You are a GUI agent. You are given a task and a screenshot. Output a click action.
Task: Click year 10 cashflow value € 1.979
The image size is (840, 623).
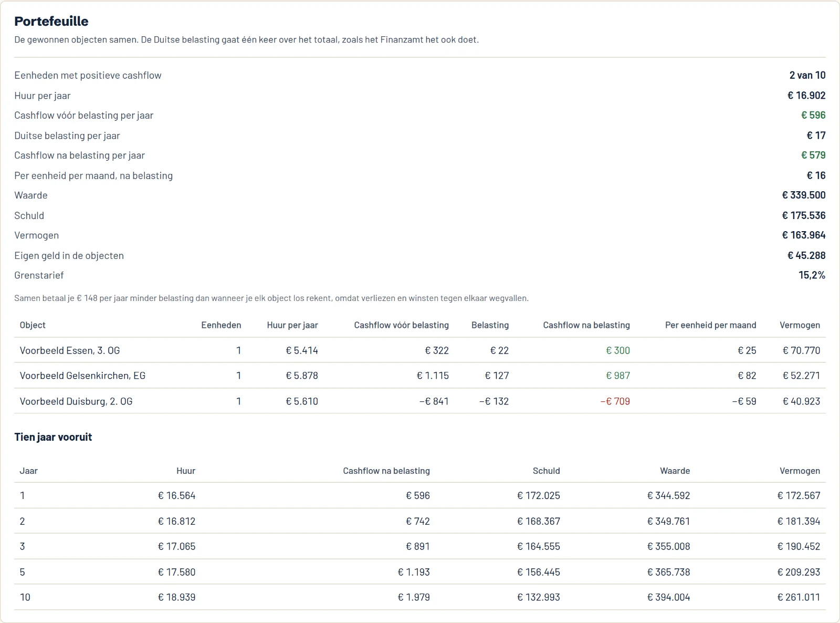[x=414, y=597]
